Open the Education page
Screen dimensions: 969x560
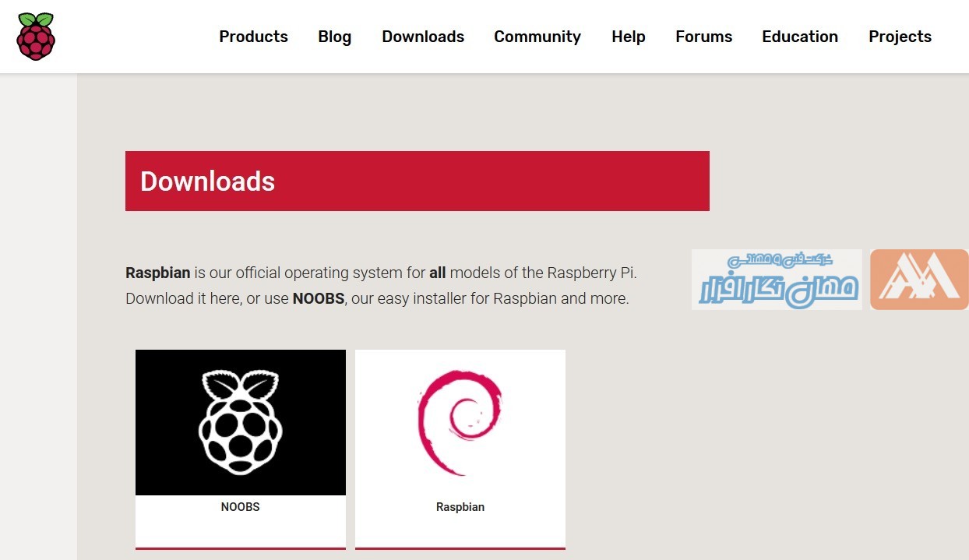tap(800, 37)
